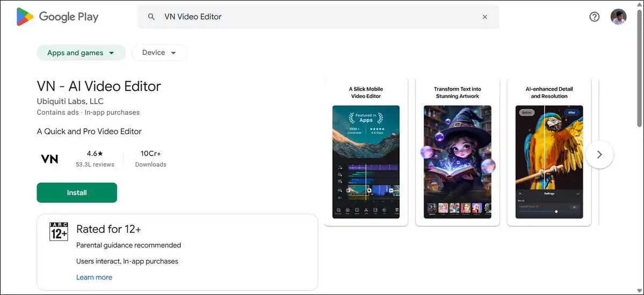
Task: Open the AI-enhanced Detail and Resolution screenshot
Action: 549,152
